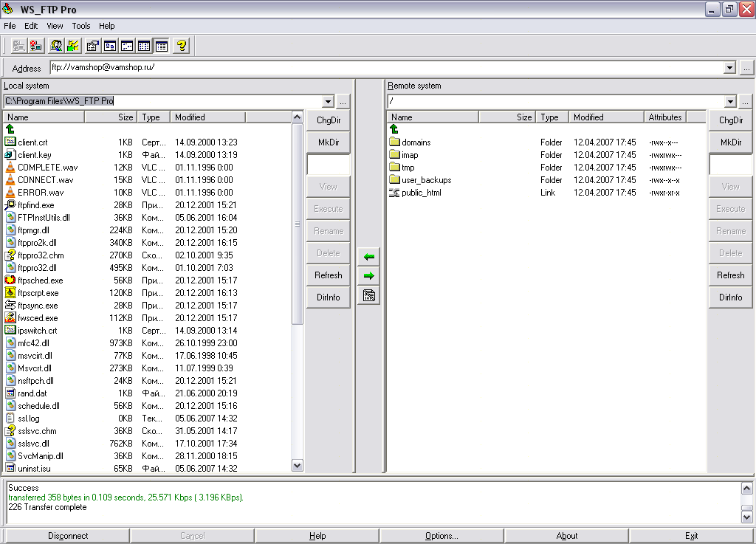Image resolution: width=756 pixels, height=544 pixels.
Task: Click the local Refresh button
Action: [329, 275]
